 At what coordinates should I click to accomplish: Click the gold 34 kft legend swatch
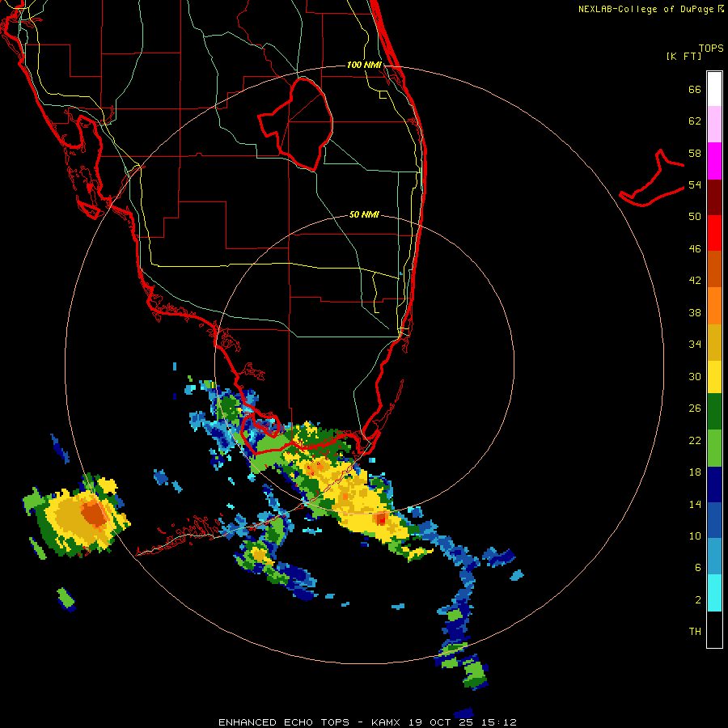[714, 342]
